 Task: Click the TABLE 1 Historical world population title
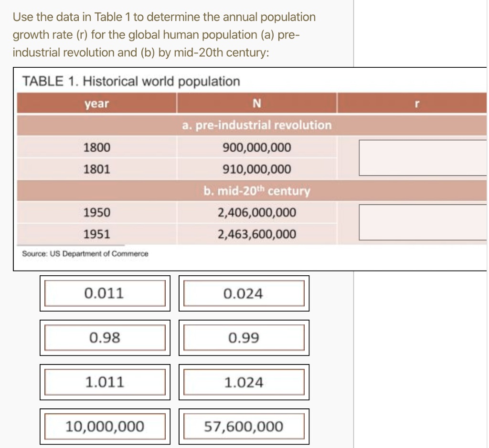coord(130,81)
